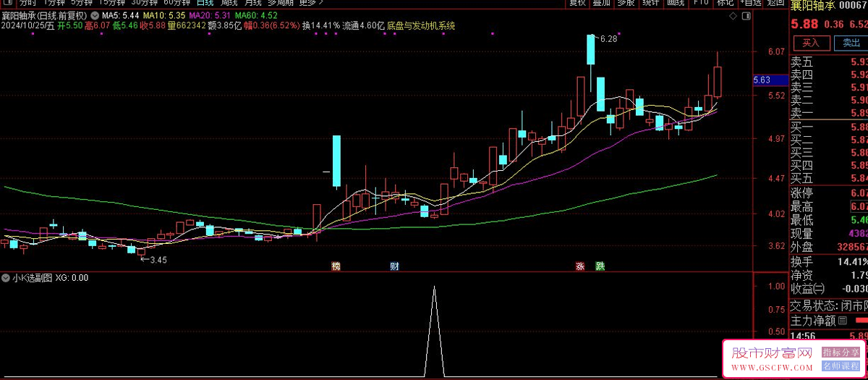Click the 卖五 order book row
The image size is (868, 380).
(829, 62)
